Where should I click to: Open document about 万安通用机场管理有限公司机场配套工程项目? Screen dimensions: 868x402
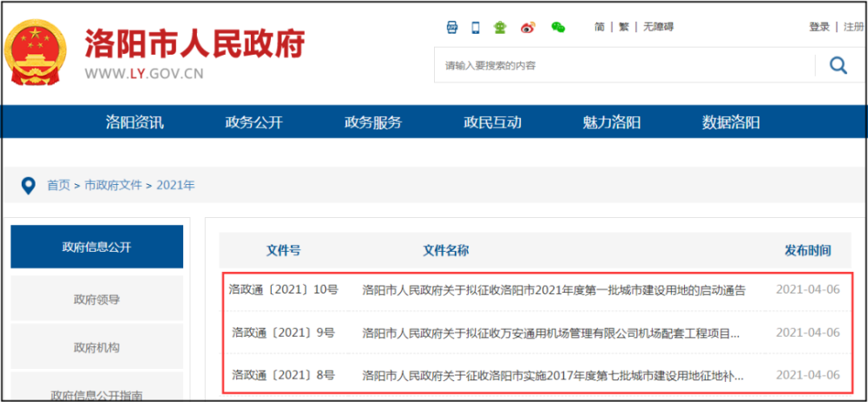point(551,333)
